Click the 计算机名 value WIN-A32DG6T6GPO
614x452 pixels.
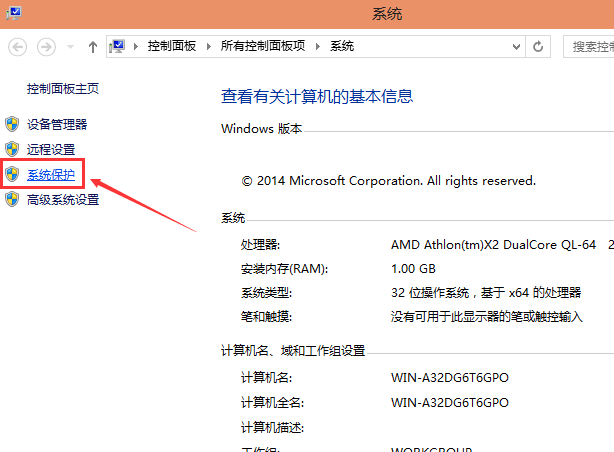[450, 378]
